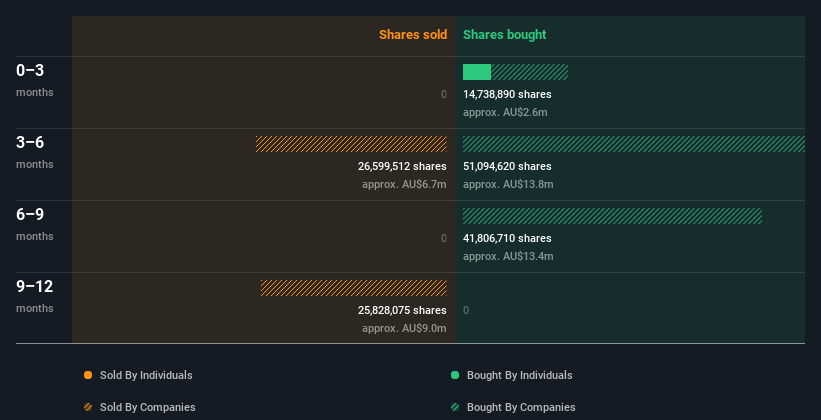Click the 41,806,710 shares value
Image resolution: width=821 pixels, height=420 pixels.
tap(507, 238)
